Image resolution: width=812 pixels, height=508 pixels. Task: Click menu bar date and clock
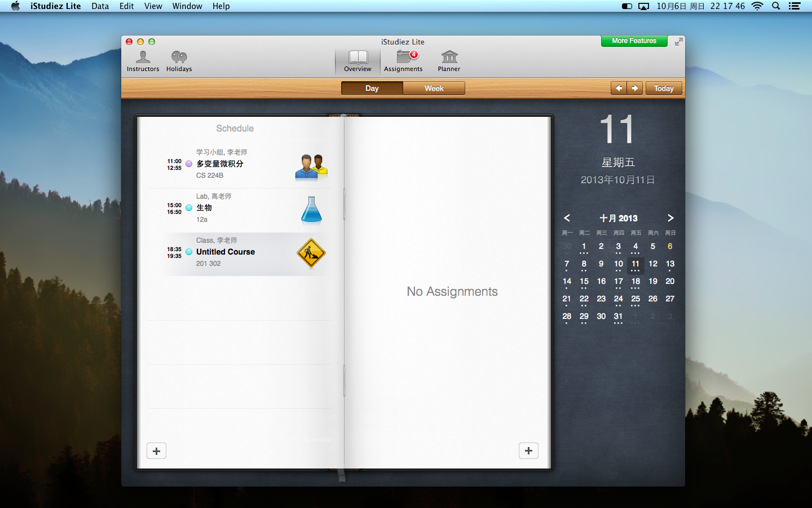700,6
